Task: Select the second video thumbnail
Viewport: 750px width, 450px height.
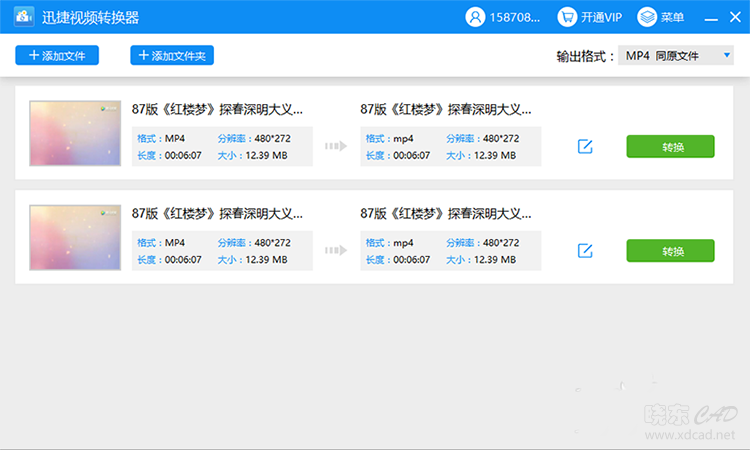Action: [x=75, y=238]
